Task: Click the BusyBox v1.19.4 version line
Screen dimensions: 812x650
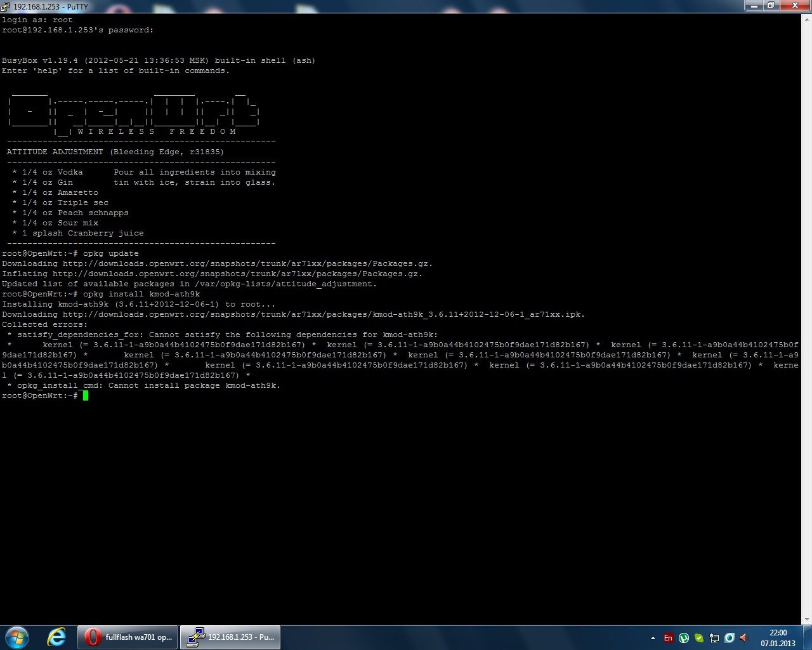Action: tap(159, 60)
